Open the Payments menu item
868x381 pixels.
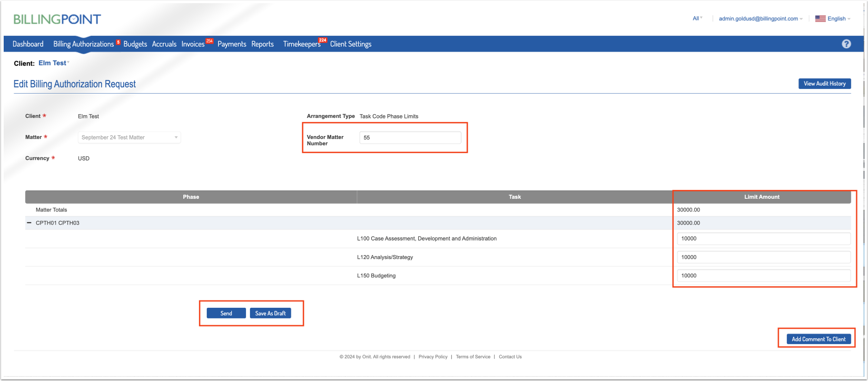232,44
